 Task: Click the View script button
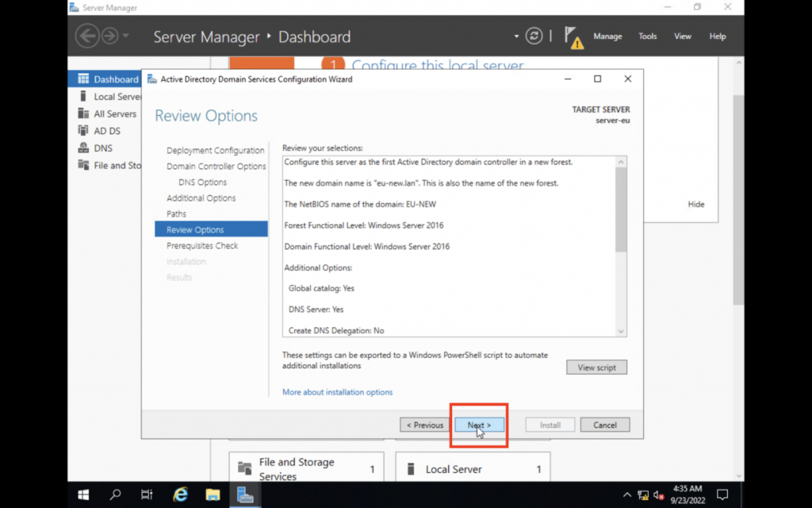coord(596,368)
